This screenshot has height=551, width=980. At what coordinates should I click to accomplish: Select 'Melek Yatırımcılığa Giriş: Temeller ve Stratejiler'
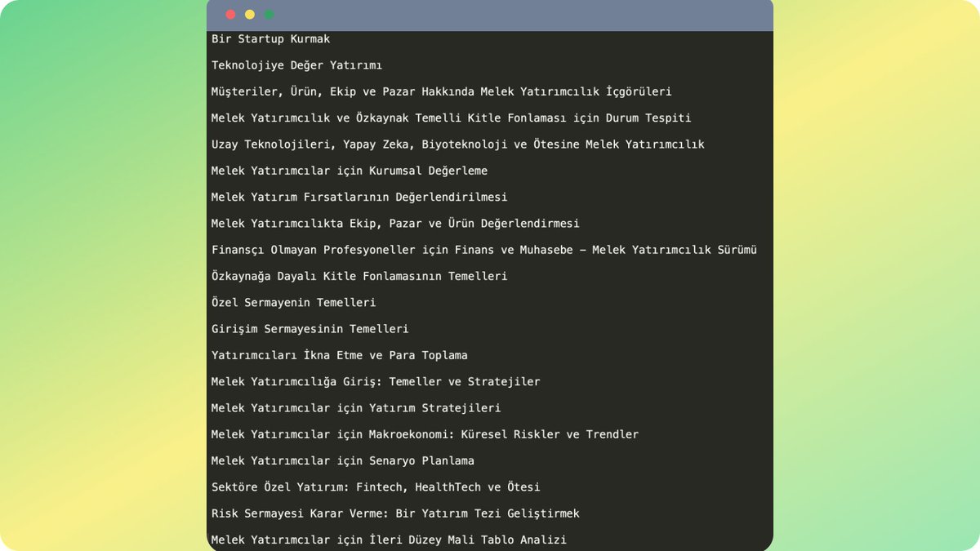coord(376,381)
